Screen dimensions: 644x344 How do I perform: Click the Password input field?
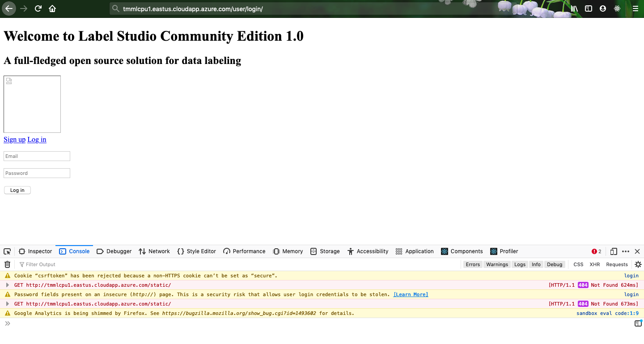pos(37,173)
